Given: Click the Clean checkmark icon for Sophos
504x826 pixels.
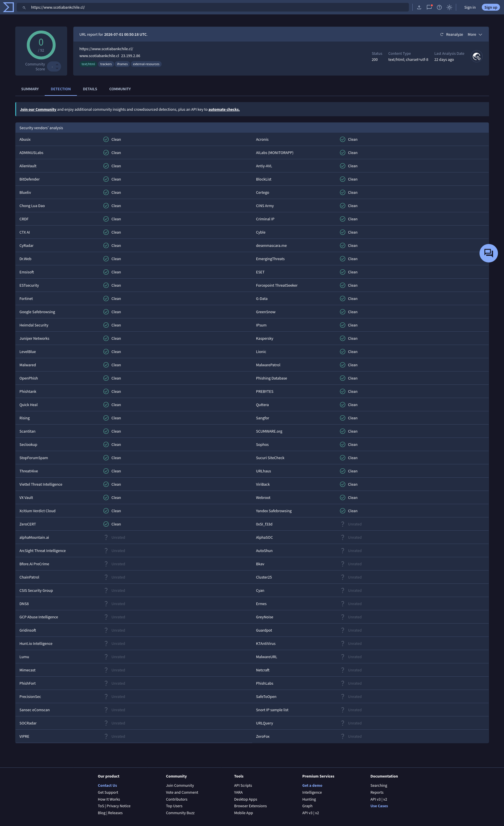Looking at the screenshot, I should tap(342, 444).
